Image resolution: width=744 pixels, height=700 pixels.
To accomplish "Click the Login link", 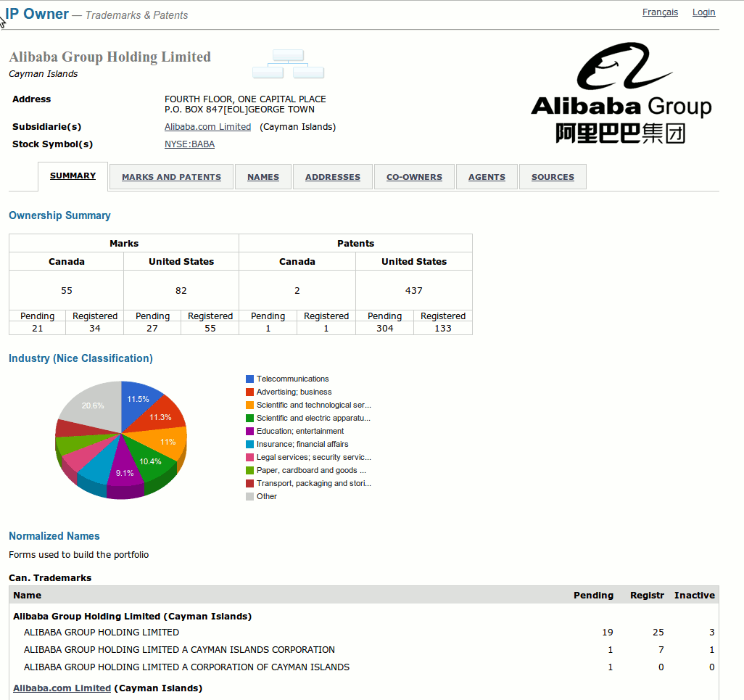I will click(x=703, y=12).
